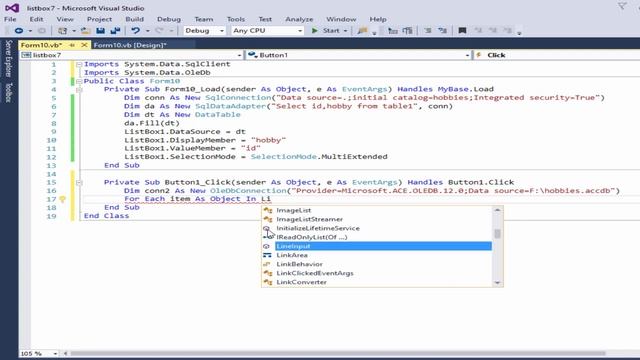The height and width of the screenshot is (360, 640).
Task: Open the Edit menu
Action: click(x=36, y=19)
